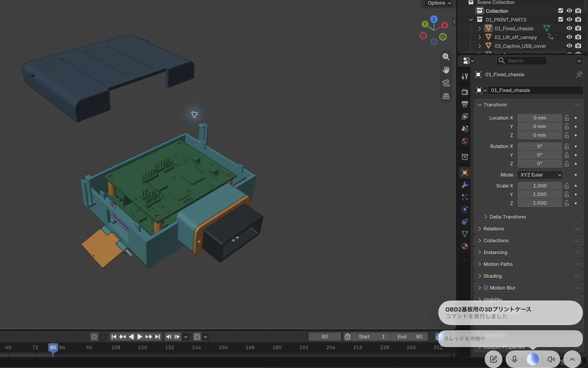The width and height of the screenshot is (588, 368).
Task: Open rotation Mode XYZ Euler dropdown
Action: coord(540,175)
